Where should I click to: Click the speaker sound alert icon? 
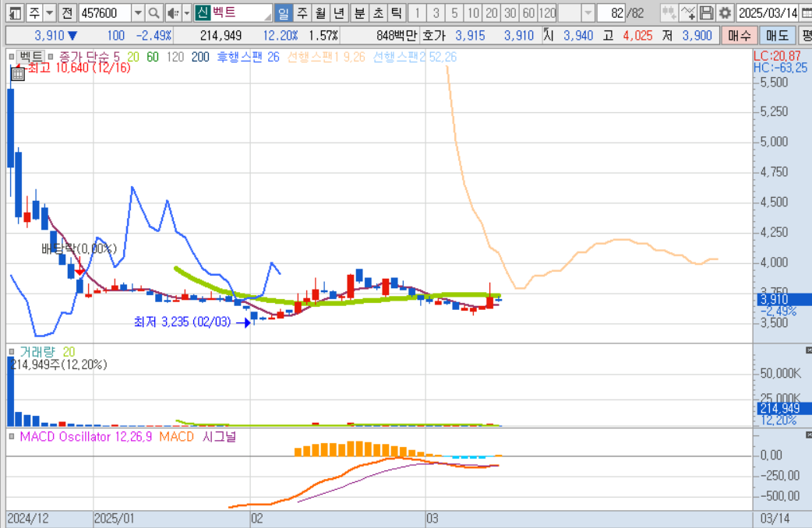pos(174,12)
